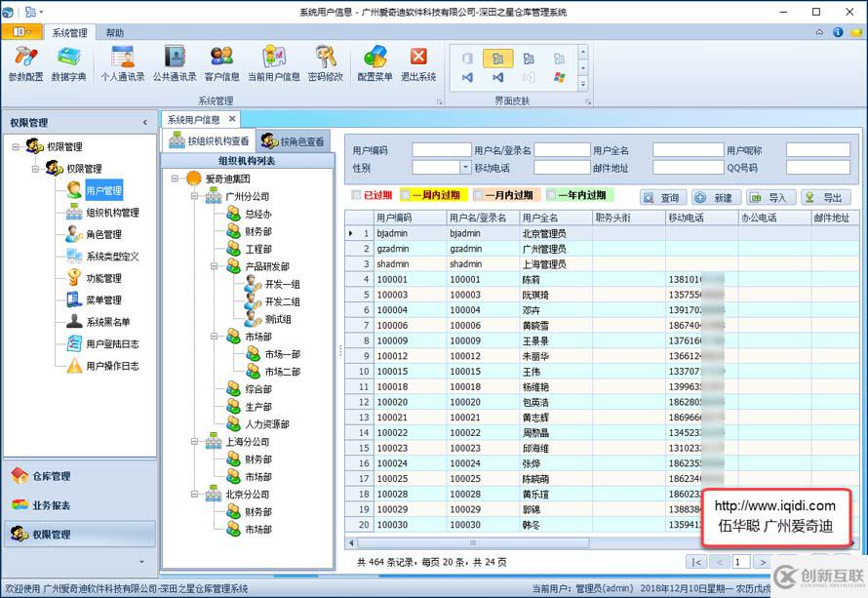The image size is (868, 598).
Task: Toggle the 一周内过期 checkbox
Action: tap(405, 195)
